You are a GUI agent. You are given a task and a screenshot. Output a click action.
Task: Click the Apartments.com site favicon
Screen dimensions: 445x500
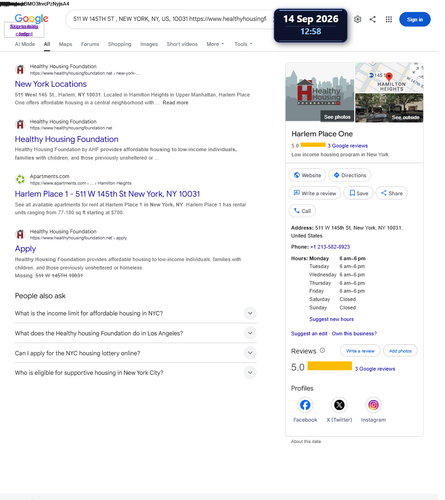[20, 179]
